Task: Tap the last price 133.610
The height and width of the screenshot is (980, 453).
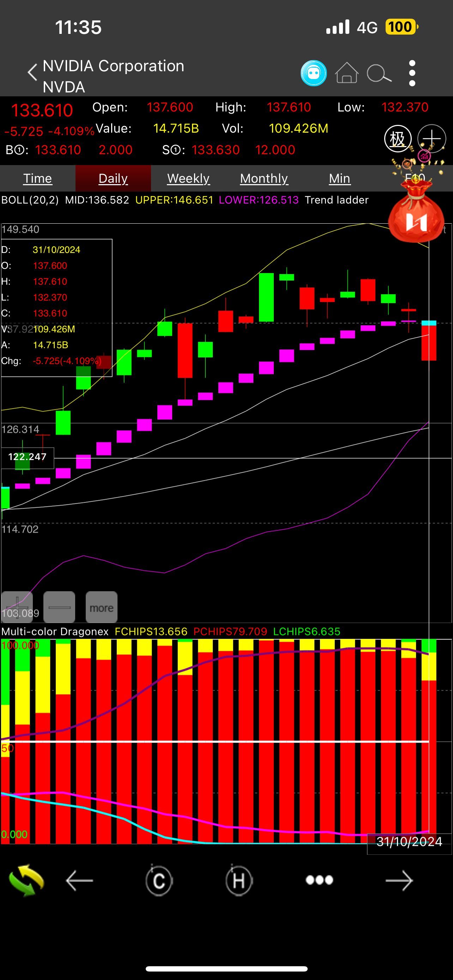Action: pyautogui.click(x=42, y=110)
